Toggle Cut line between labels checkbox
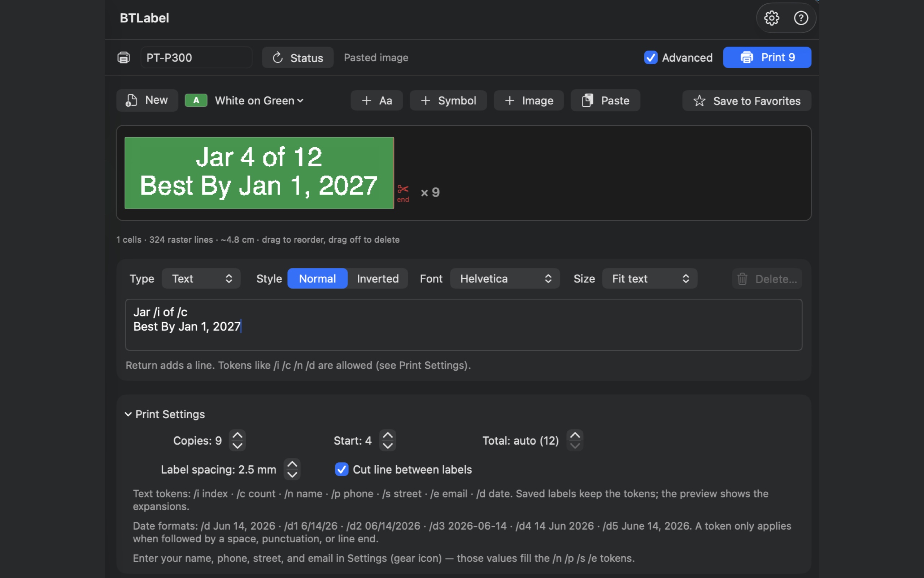The image size is (924, 578). 341,469
